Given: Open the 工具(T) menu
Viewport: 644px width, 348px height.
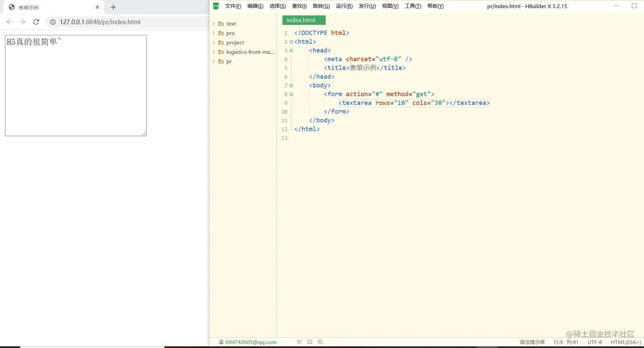Looking at the screenshot, I should (413, 6).
